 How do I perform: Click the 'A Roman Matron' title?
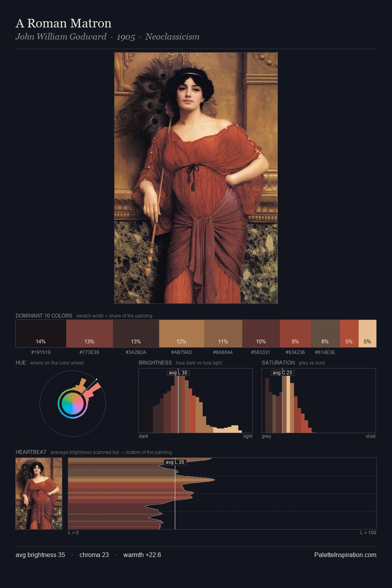point(64,24)
